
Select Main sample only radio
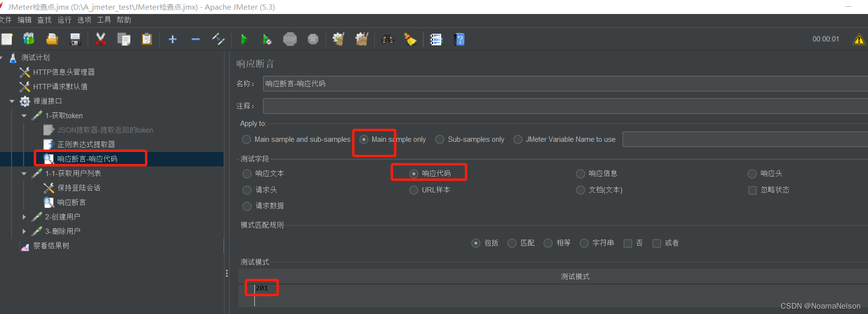pyautogui.click(x=364, y=139)
